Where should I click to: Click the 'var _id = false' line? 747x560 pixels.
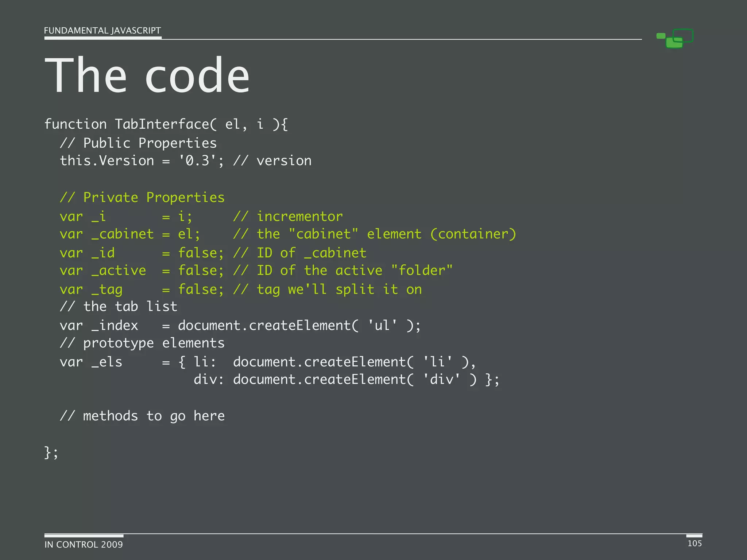(213, 253)
